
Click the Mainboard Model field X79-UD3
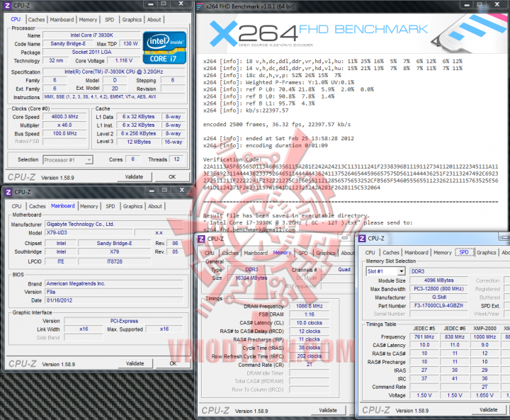[x=89, y=232]
